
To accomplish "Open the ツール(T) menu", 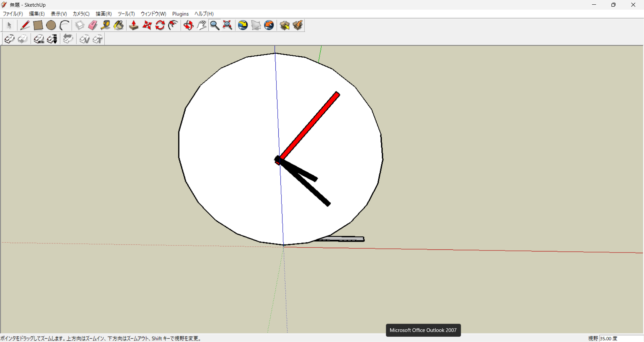I will click(x=126, y=14).
